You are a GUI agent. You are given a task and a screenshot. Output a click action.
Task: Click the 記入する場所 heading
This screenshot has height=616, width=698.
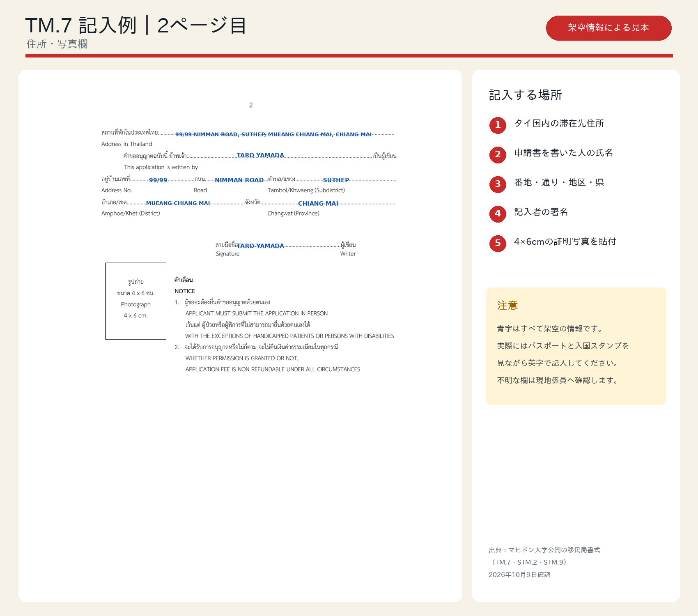click(526, 95)
